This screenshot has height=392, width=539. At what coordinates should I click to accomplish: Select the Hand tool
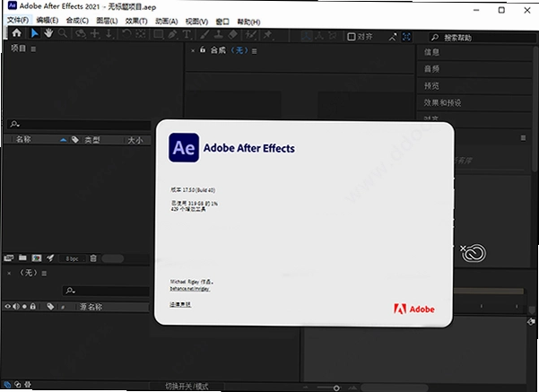click(48, 33)
